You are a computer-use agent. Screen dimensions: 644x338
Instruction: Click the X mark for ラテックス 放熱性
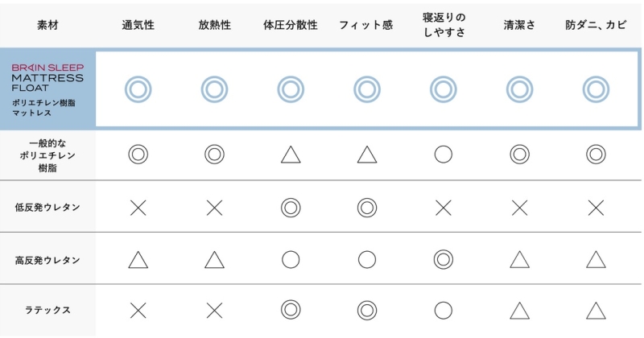214,311
